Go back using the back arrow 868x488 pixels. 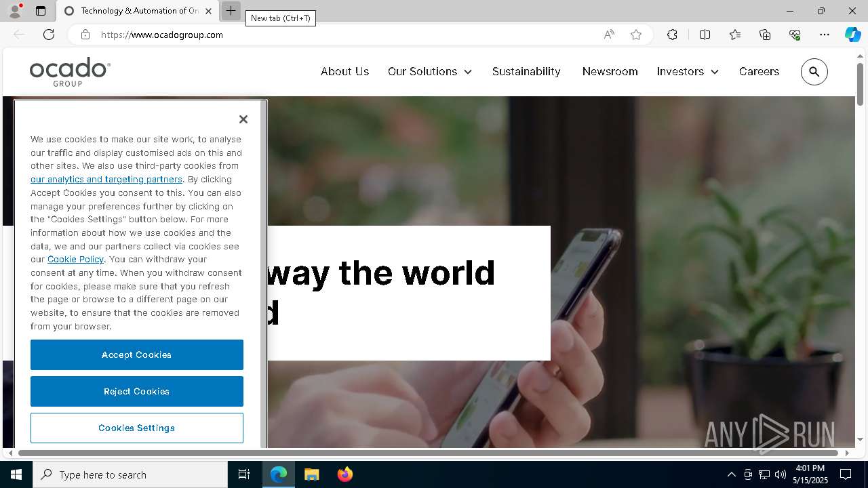tap(19, 35)
